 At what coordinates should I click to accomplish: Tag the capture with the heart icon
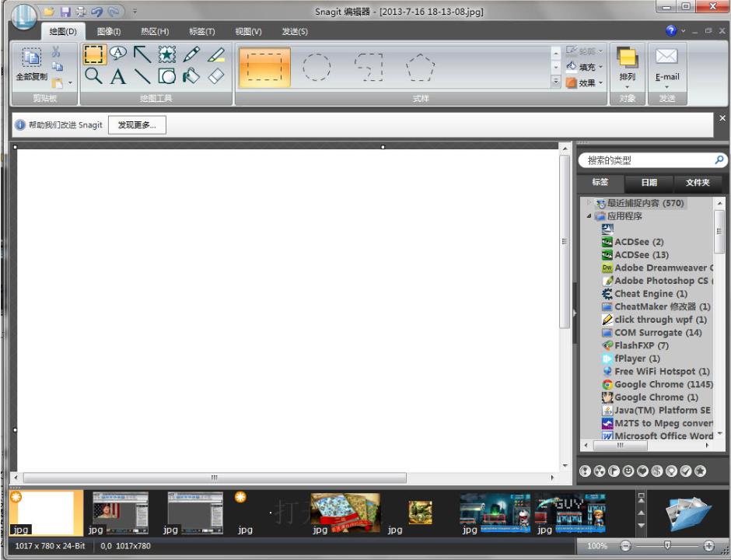coord(643,470)
